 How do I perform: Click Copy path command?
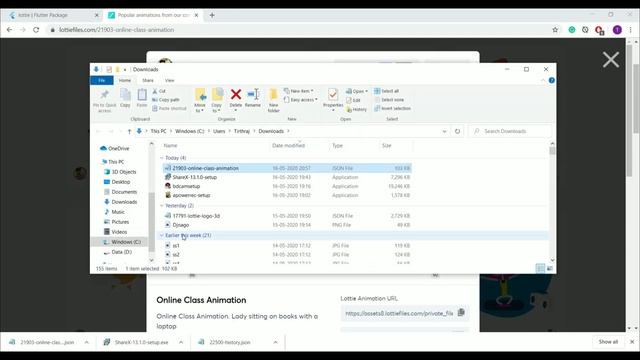pos(166,100)
